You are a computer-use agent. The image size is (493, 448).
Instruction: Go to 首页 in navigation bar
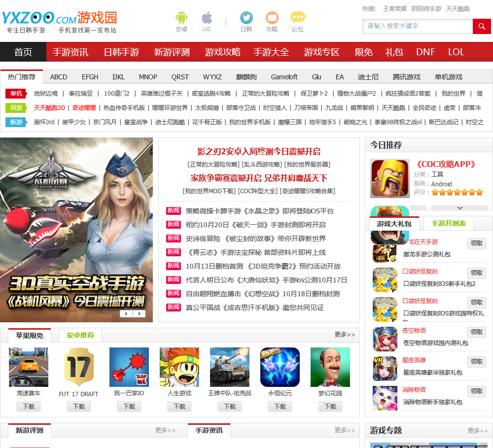pos(23,52)
